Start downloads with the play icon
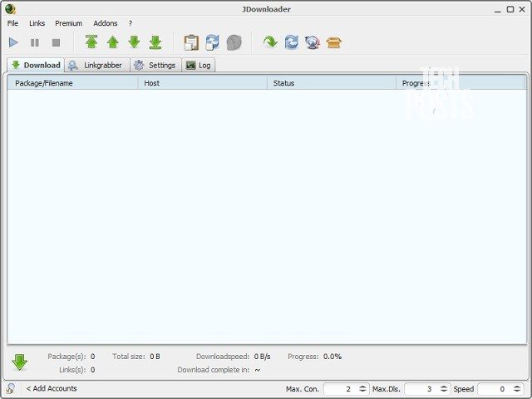Image resolution: width=532 pixels, height=399 pixels. click(13, 42)
